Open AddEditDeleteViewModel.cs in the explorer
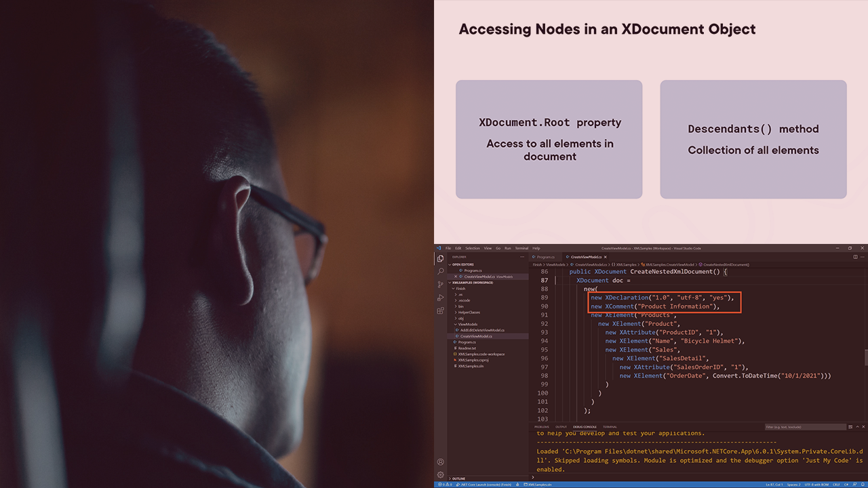 [481, 330]
